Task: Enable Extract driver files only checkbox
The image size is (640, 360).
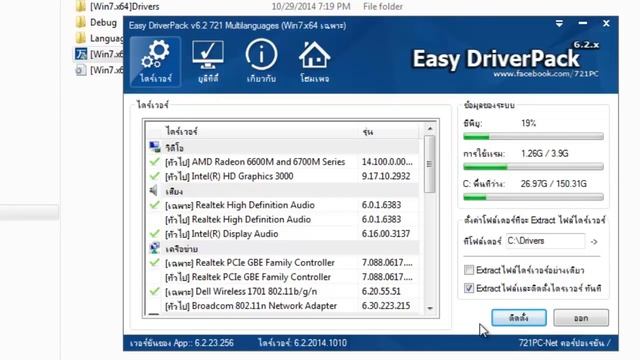Action: pos(469,270)
